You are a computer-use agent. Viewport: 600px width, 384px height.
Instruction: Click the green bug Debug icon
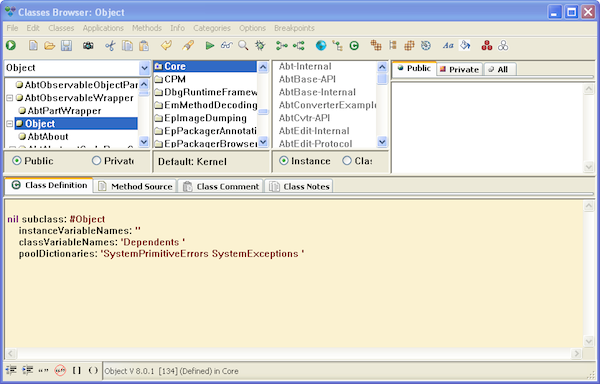(260, 46)
